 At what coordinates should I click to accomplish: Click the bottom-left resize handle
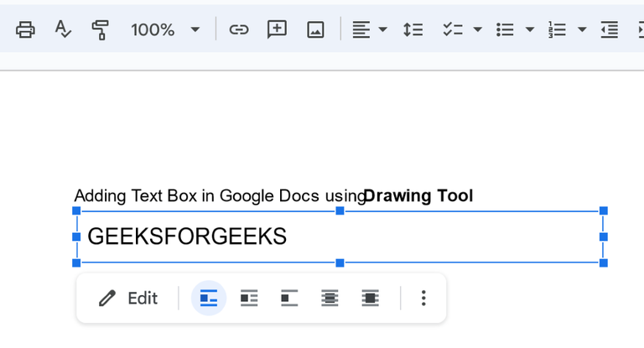click(x=76, y=263)
